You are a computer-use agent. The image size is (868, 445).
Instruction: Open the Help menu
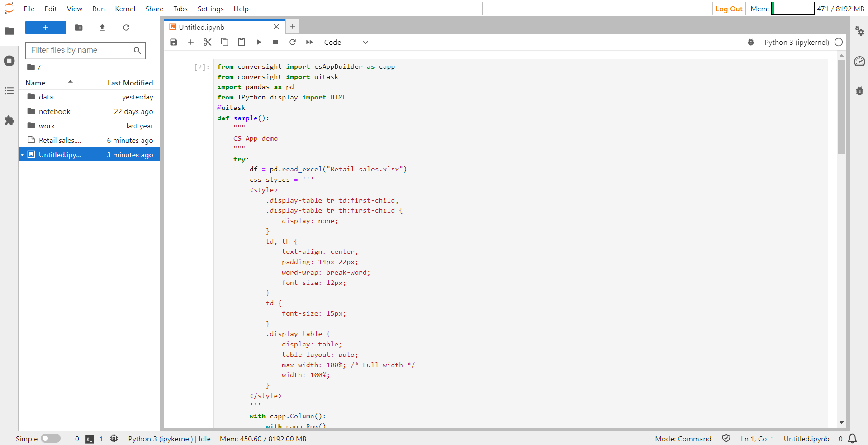pos(241,9)
